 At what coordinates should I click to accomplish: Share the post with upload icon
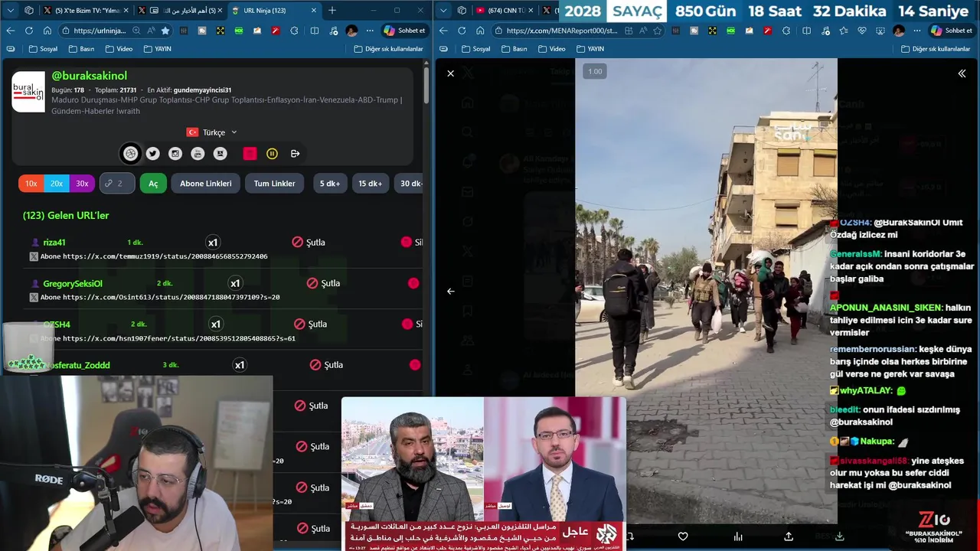coord(789,537)
